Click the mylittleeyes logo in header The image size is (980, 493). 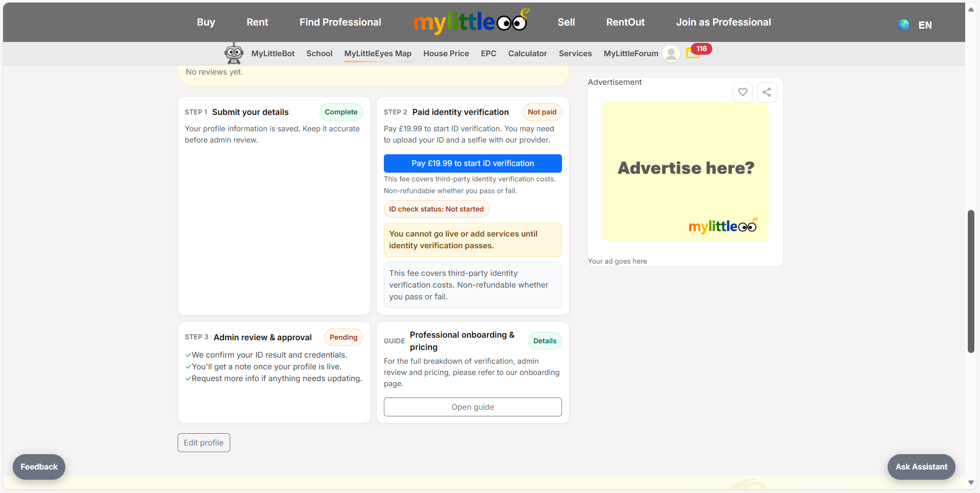click(470, 21)
